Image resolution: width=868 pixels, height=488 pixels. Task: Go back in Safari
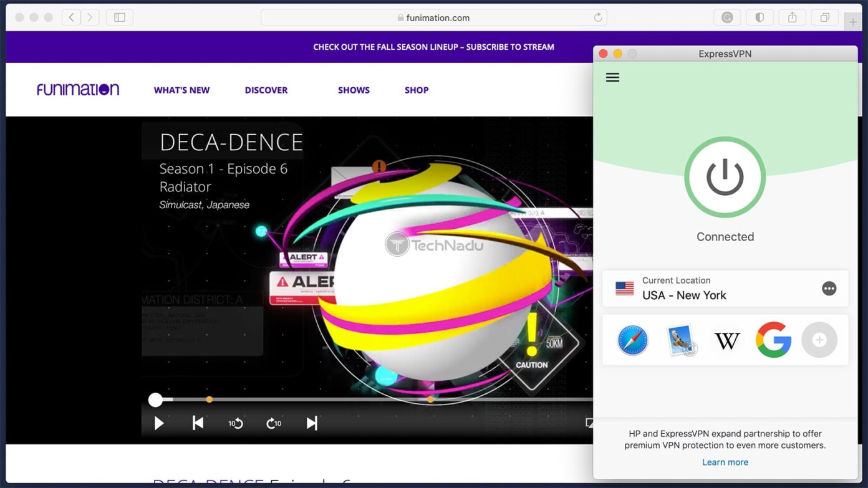[x=71, y=17]
